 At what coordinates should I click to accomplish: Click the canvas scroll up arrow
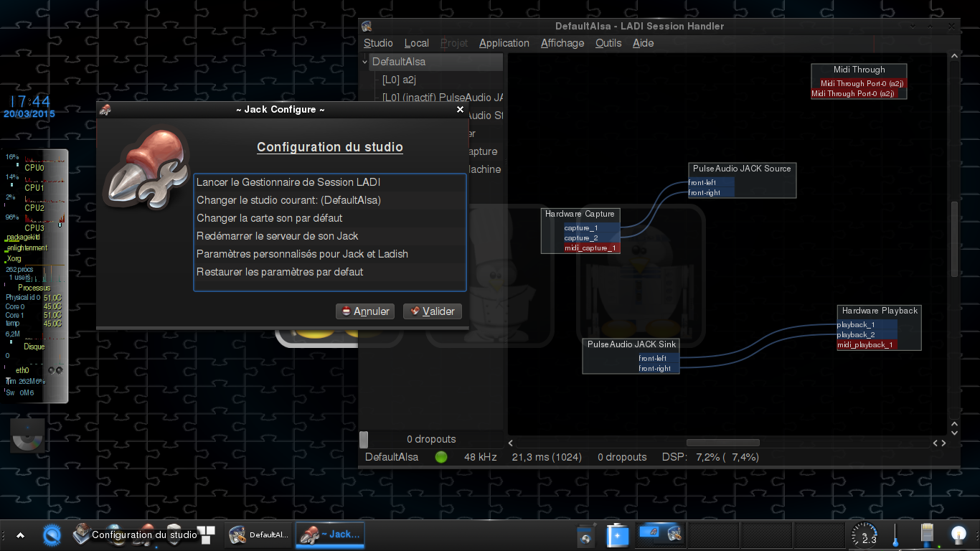(954, 56)
